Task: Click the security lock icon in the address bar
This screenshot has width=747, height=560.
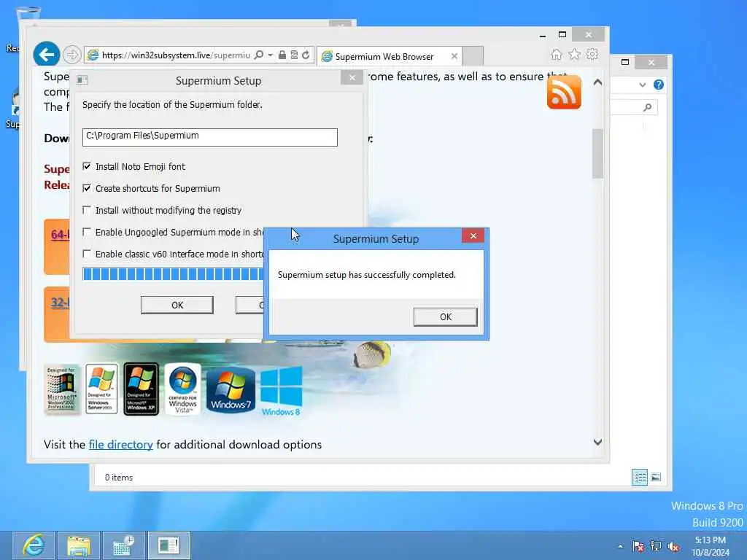Action: (282, 55)
